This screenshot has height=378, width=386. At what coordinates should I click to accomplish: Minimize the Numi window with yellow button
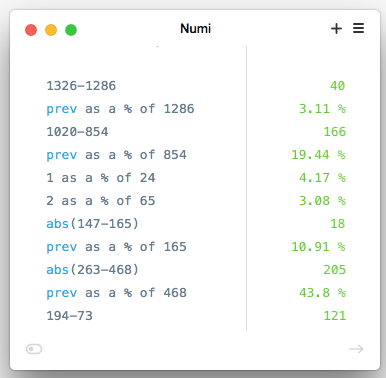51,30
